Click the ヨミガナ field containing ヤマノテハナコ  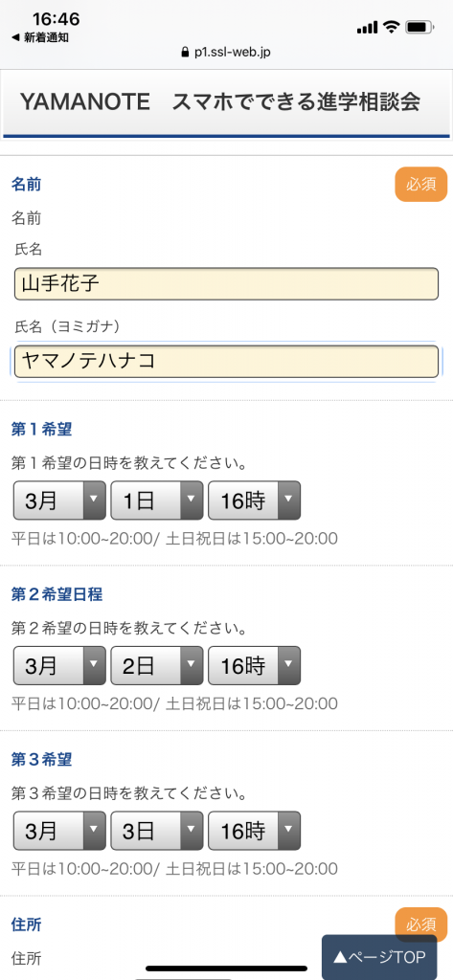[x=226, y=361]
